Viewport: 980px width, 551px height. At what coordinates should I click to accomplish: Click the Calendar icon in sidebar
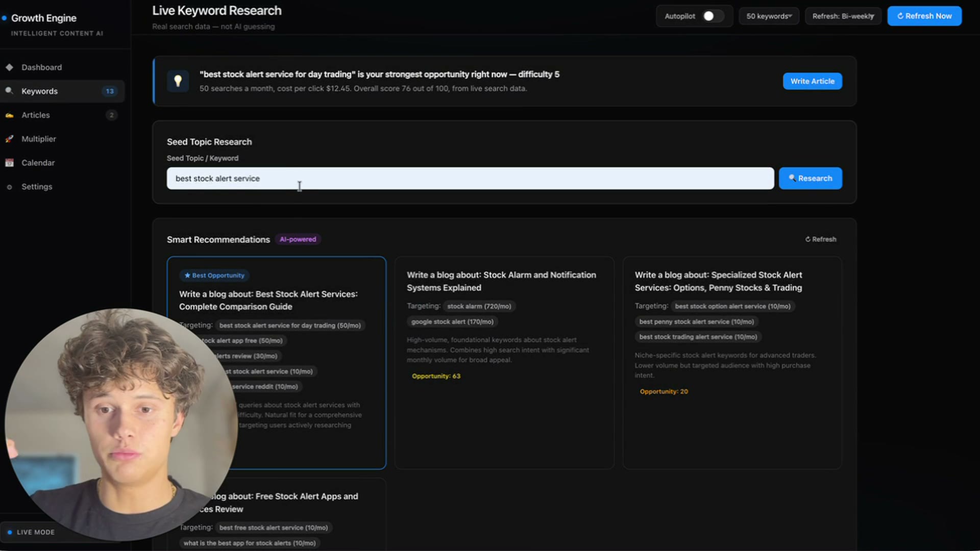pos(9,163)
